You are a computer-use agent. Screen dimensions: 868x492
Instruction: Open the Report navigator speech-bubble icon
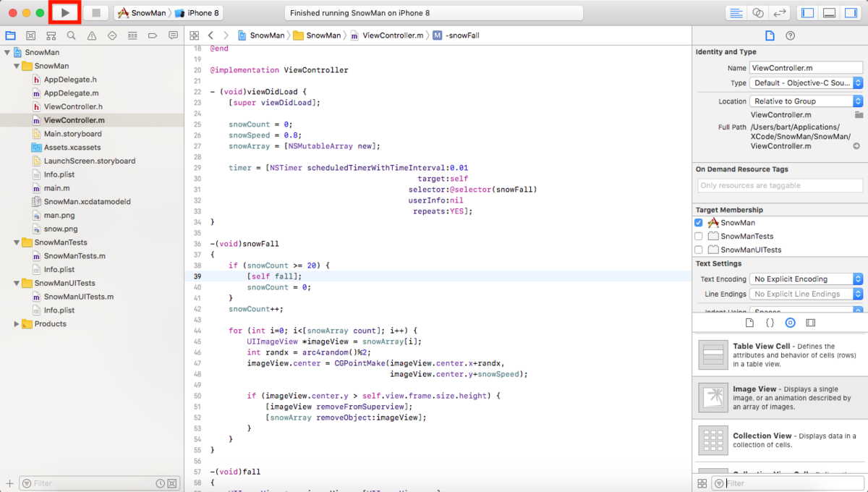173,35
